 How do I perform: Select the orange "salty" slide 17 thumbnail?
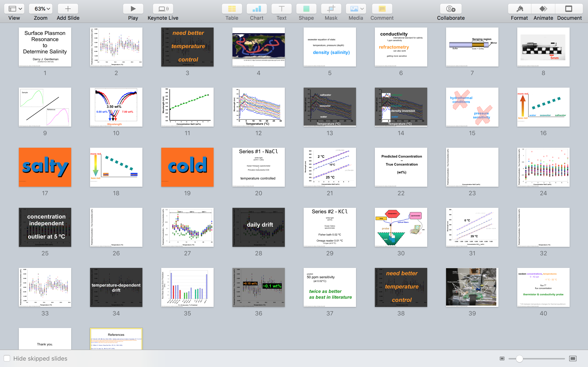pos(45,167)
